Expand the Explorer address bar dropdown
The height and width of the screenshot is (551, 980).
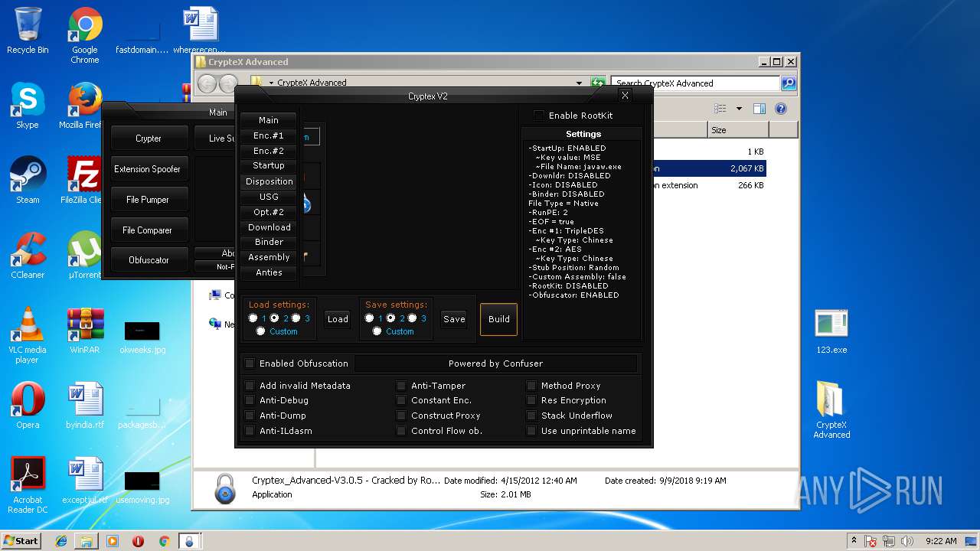580,83
